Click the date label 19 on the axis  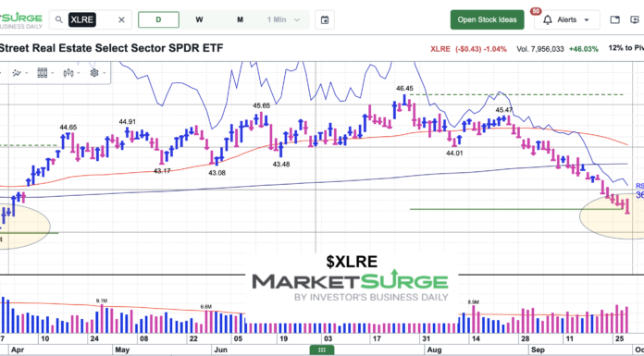[x=283, y=339]
